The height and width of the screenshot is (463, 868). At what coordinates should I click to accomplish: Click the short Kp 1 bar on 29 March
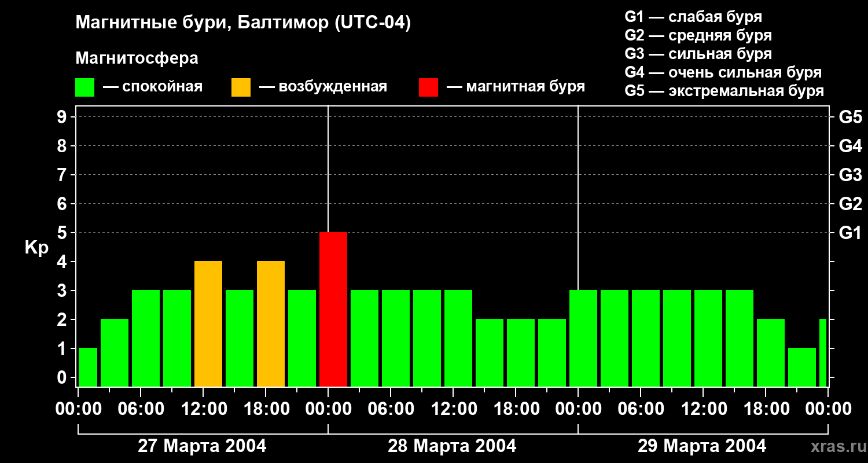point(802,367)
